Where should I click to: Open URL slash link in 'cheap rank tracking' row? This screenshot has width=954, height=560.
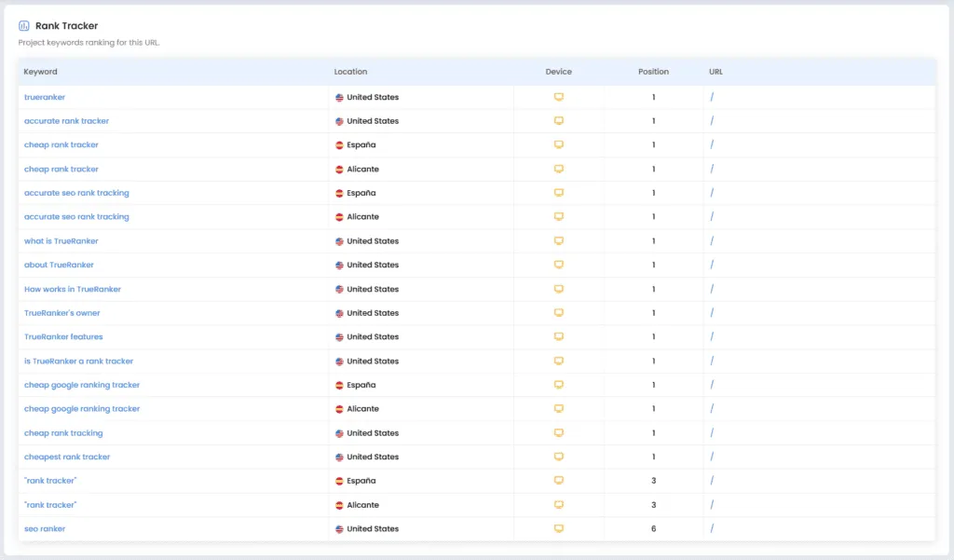pos(712,432)
